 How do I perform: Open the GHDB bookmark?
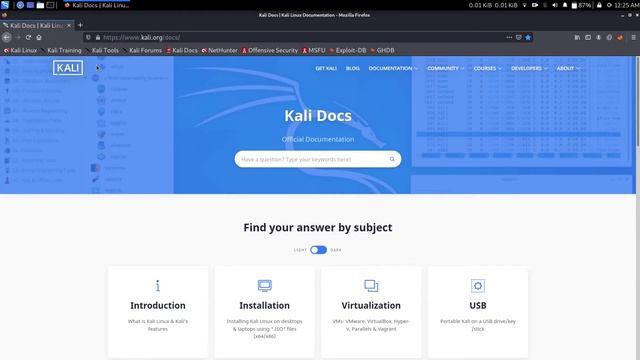pos(382,50)
